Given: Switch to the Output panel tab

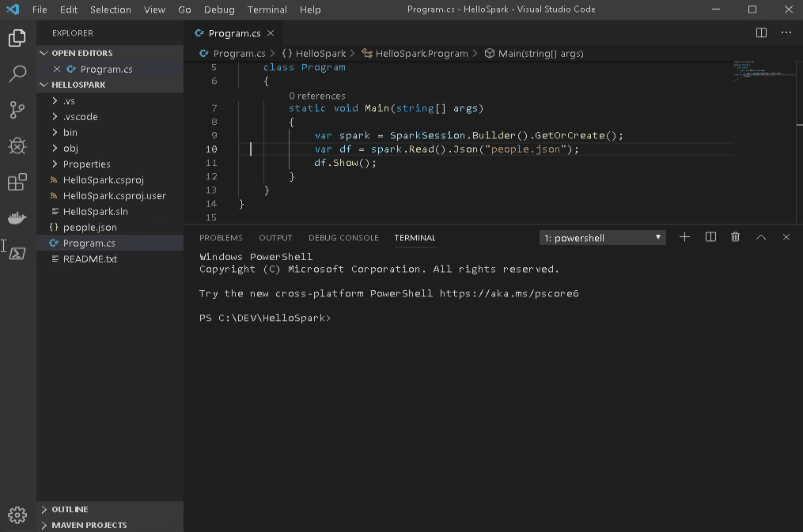Looking at the screenshot, I should tap(275, 238).
